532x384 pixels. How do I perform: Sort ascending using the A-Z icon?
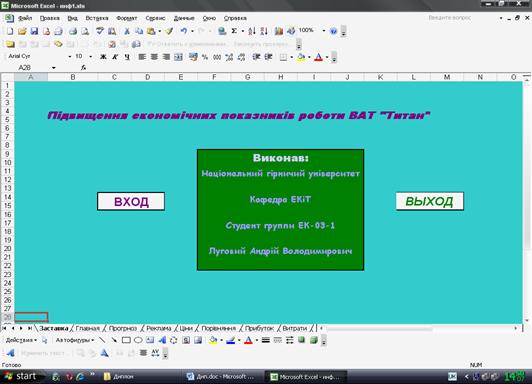click(252, 31)
